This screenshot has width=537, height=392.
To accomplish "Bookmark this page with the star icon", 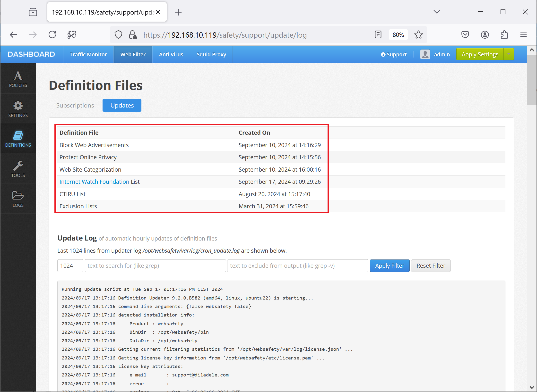I will click(x=418, y=35).
